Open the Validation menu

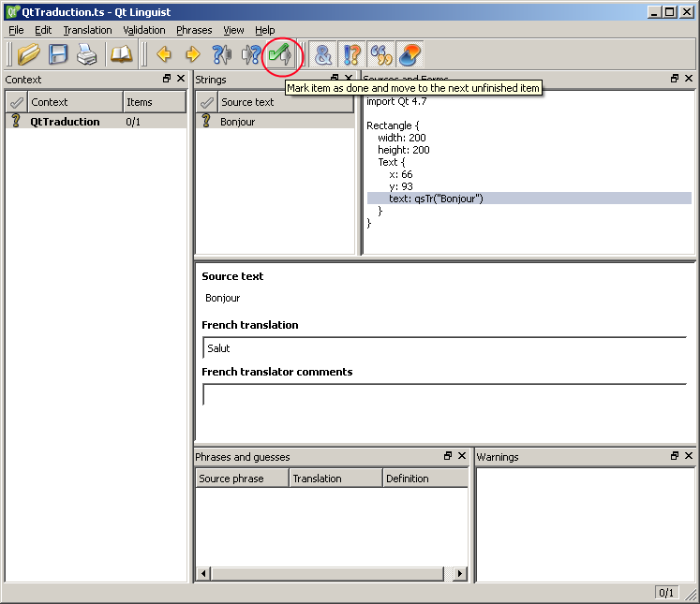144,30
